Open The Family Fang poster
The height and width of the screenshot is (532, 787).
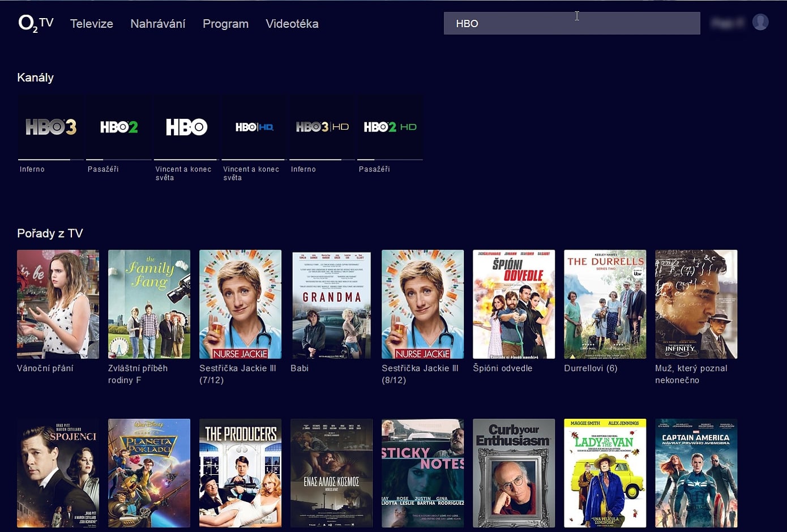[149, 304]
